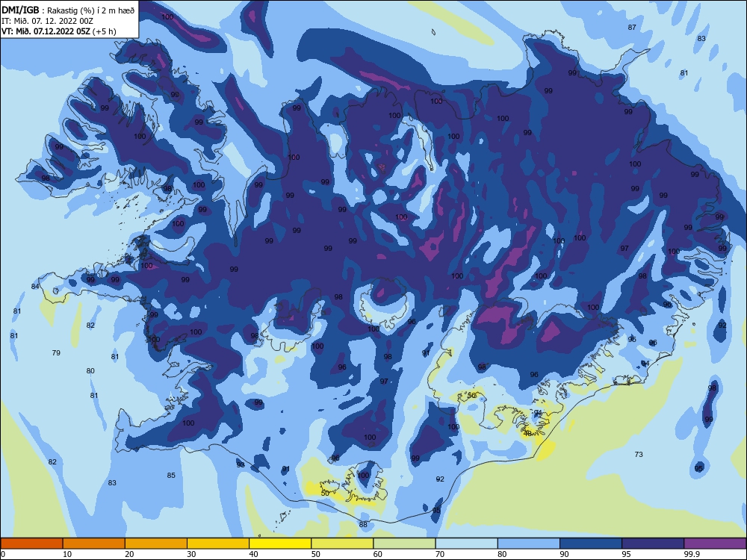Click the 80–90 light blue legend swatch

tap(529, 544)
